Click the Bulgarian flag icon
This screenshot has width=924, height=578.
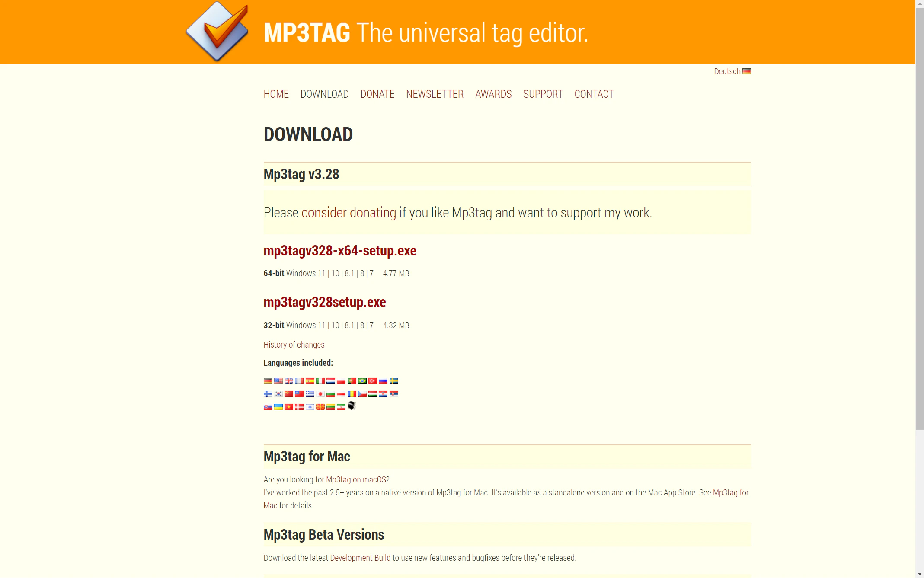(x=331, y=394)
